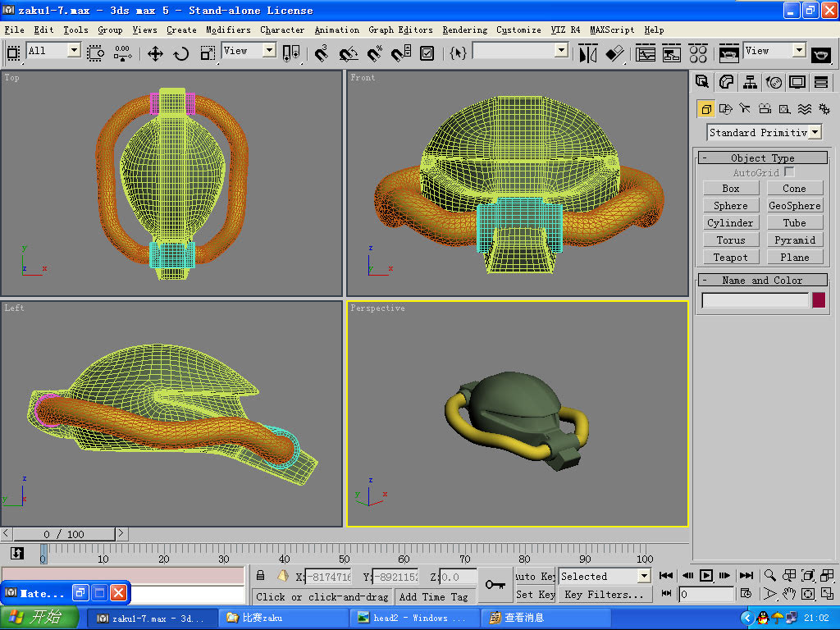
Task: Toggle the Angle Snap tool
Action: pos(348,53)
